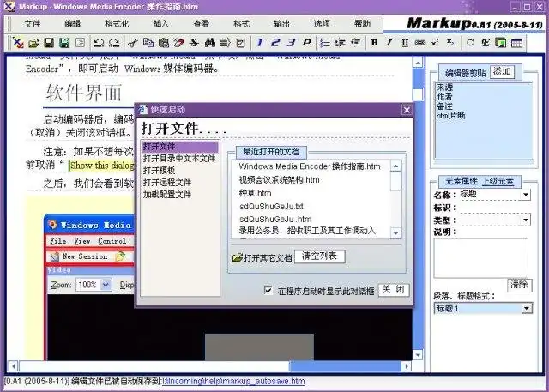
Task: Insert a hyperlink using the chain icon
Action: coord(419,43)
